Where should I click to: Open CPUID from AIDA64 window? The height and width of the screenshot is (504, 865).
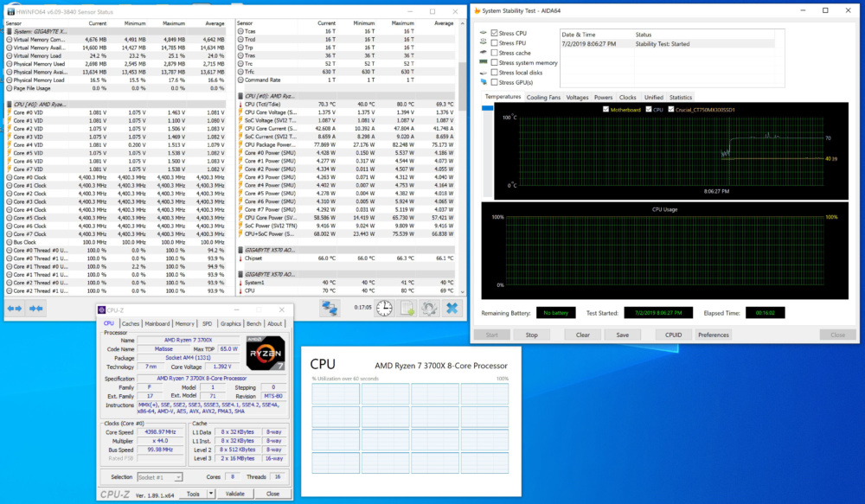[673, 335]
